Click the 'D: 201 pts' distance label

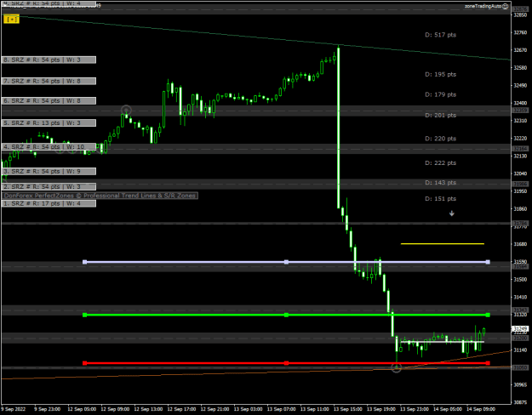(x=440, y=116)
